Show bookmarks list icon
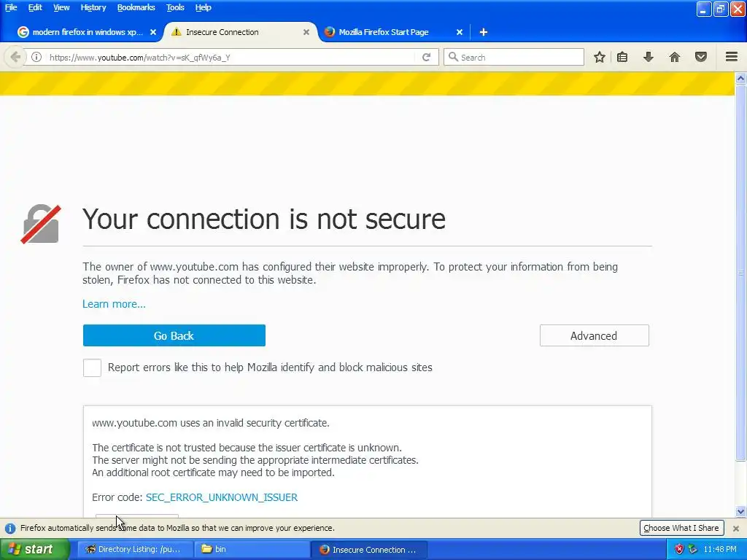Viewport: 747px width, 560px height. 622,57
